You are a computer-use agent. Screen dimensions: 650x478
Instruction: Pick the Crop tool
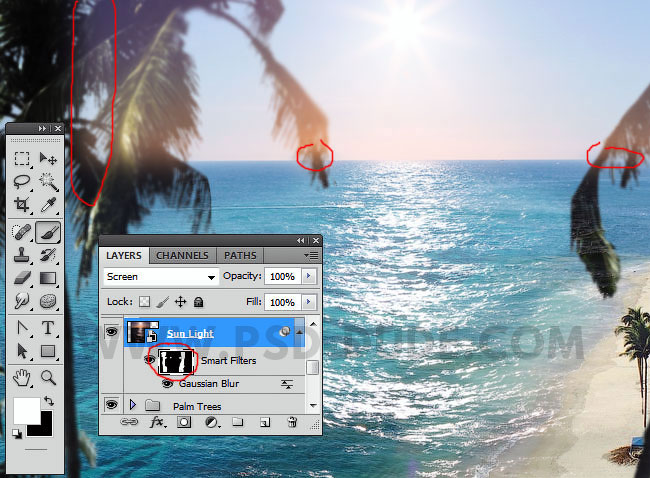tap(22, 205)
